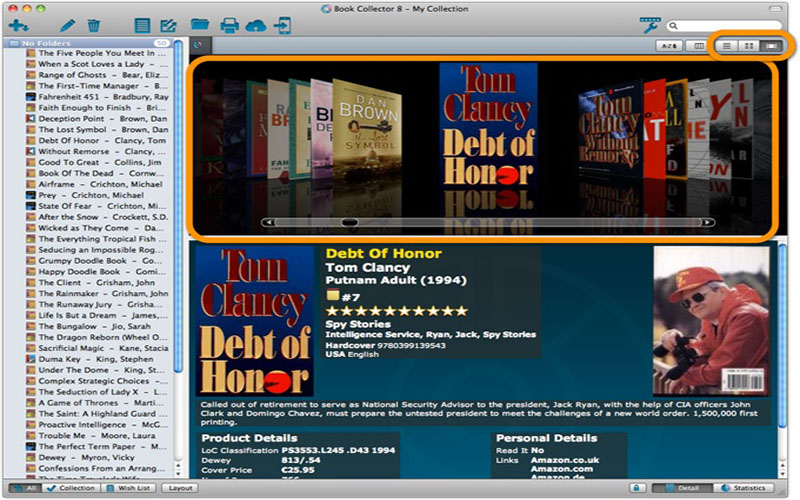This screenshot has height=500, width=800.
Task: Click the cloud upload icon
Action: tap(256, 25)
